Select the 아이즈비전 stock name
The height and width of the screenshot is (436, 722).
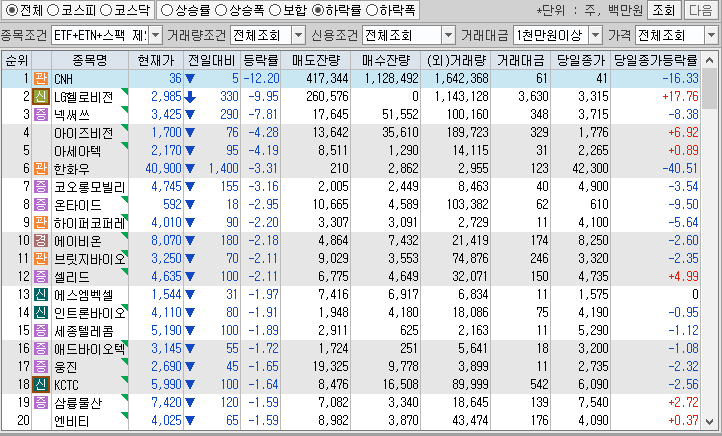click(x=83, y=133)
